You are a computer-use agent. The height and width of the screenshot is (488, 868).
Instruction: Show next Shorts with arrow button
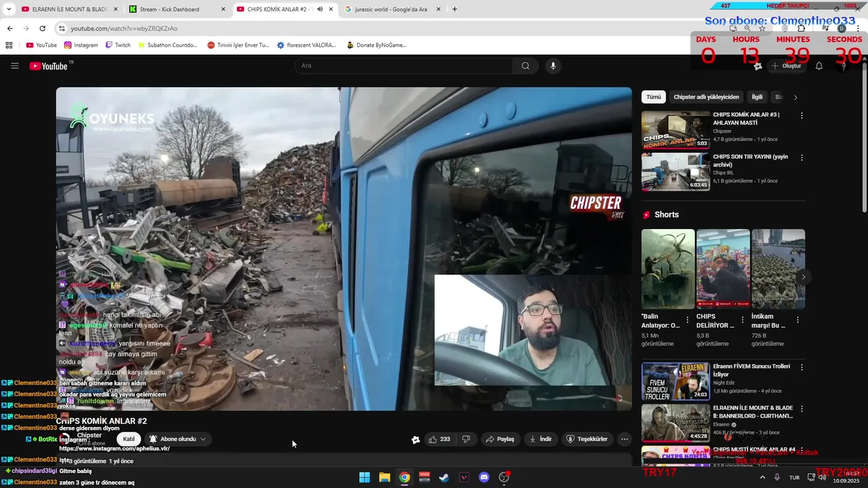point(804,277)
